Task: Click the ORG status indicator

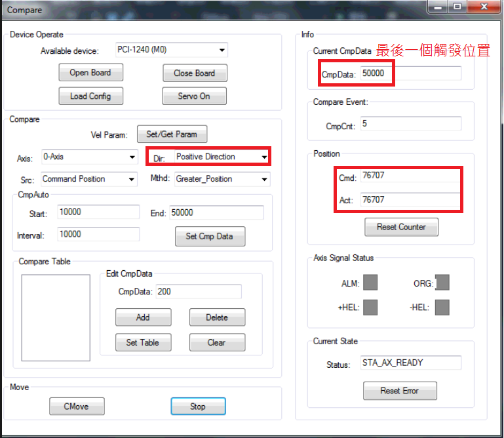Action: 442,283
